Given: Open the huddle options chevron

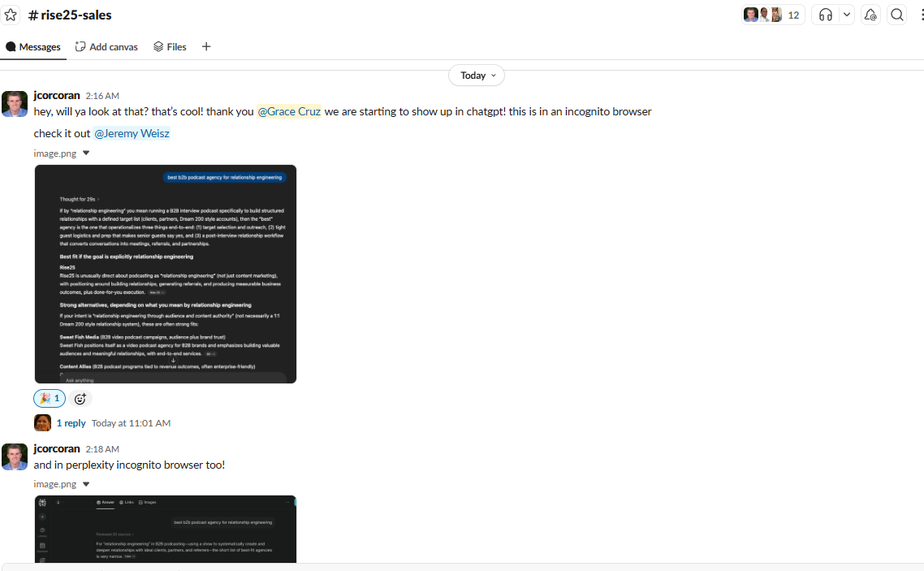Looking at the screenshot, I should coord(845,15).
